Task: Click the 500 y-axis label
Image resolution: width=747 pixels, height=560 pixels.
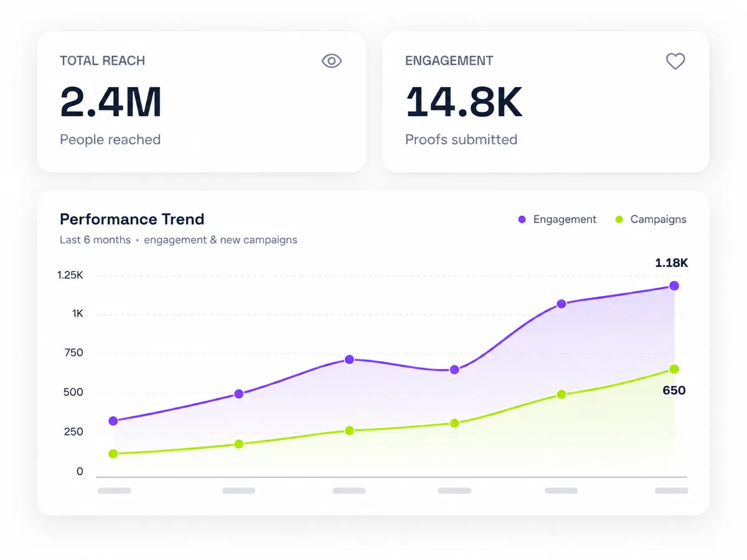Action: click(x=73, y=393)
